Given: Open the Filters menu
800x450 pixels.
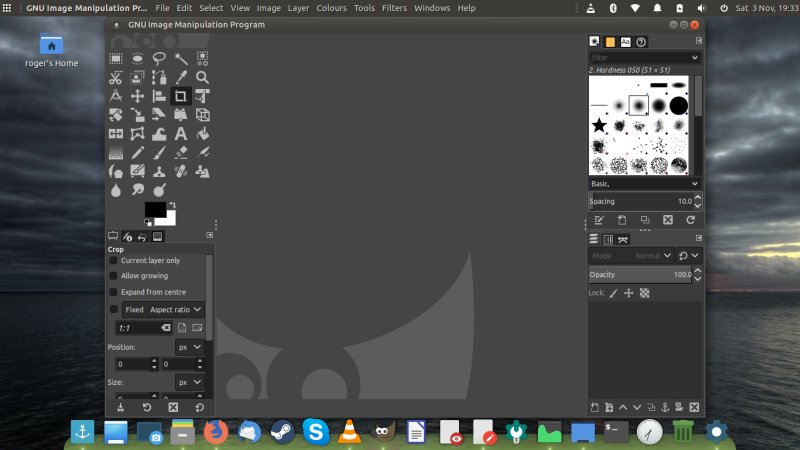Looking at the screenshot, I should click(394, 8).
